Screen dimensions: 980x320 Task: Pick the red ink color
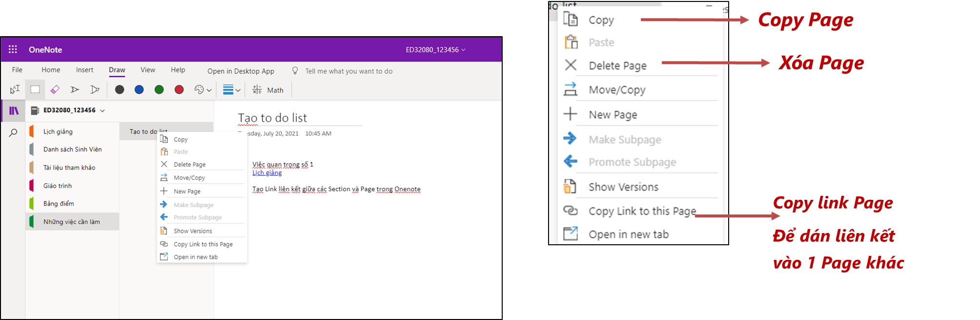pyautogui.click(x=179, y=89)
